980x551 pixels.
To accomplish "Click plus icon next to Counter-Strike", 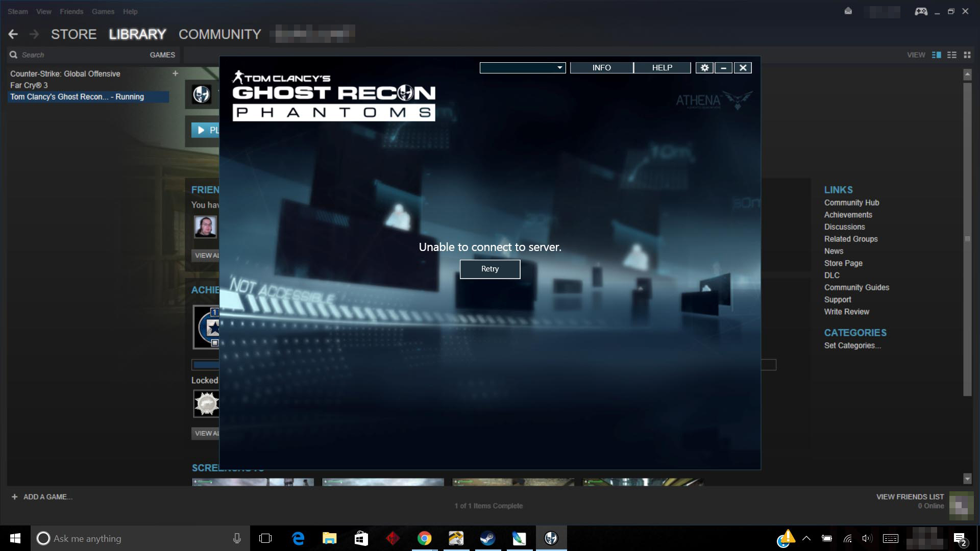I will (x=175, y=73).
